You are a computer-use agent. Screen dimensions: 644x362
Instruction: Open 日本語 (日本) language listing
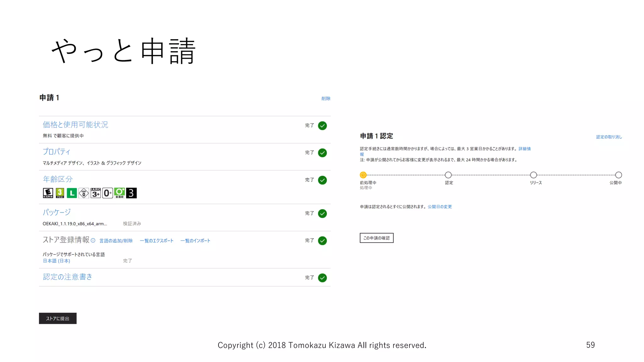57,261
